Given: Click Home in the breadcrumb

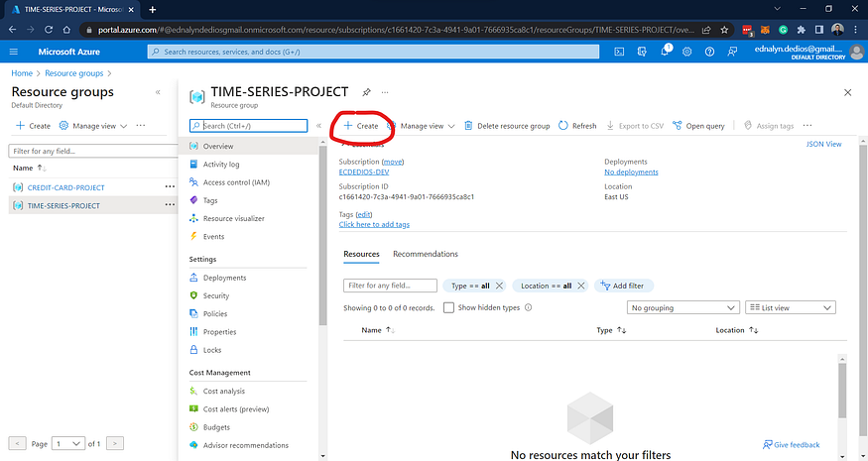Looking at the screenshot, I should pos(22,73).
